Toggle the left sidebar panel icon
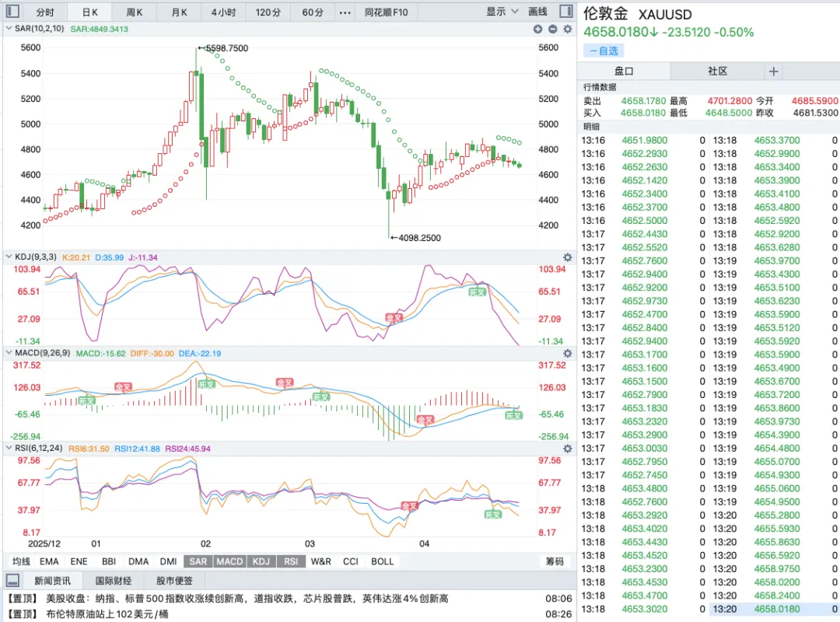The width and height of the screenshot is (840, 622). click(x=13, y=11)
